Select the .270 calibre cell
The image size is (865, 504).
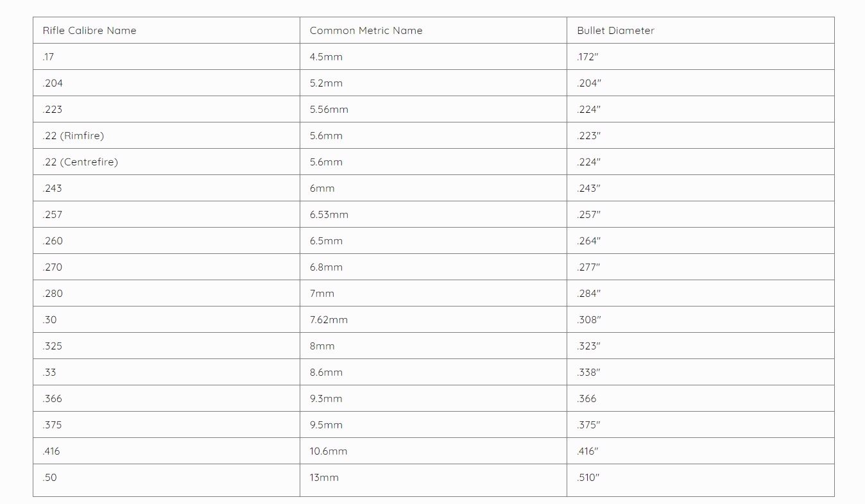pyautogui.click(x=53, y=267)
